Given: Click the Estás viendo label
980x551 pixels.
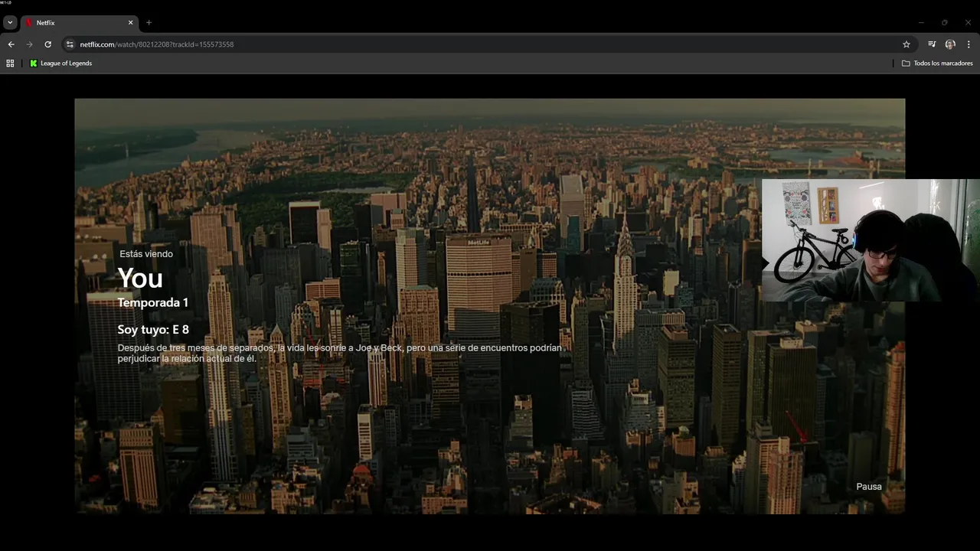Looking at the screenshot, I should pyautogui.click(x=146, y=254).
